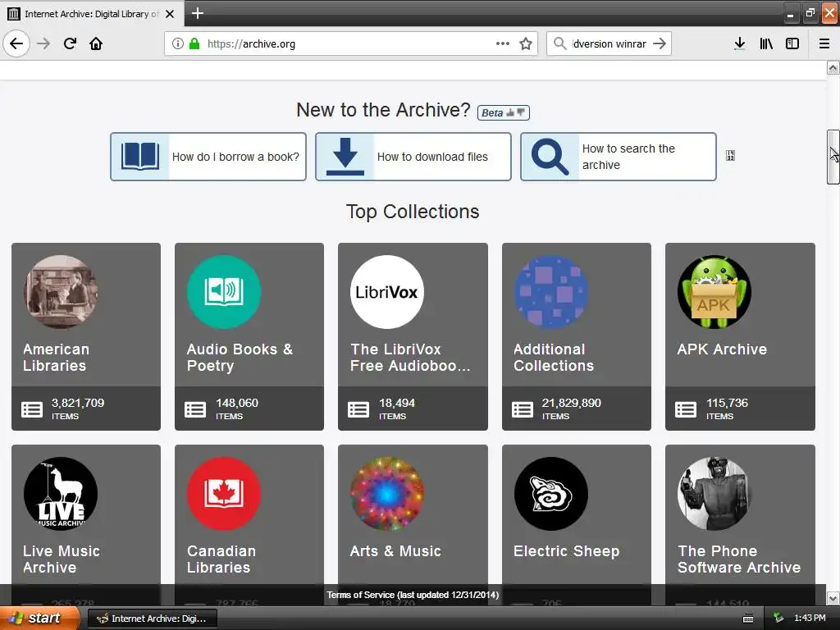Click the system tray clock 1:43 PM
The height and width of the screenshot is (630, 840).
[x=810, y=618]
